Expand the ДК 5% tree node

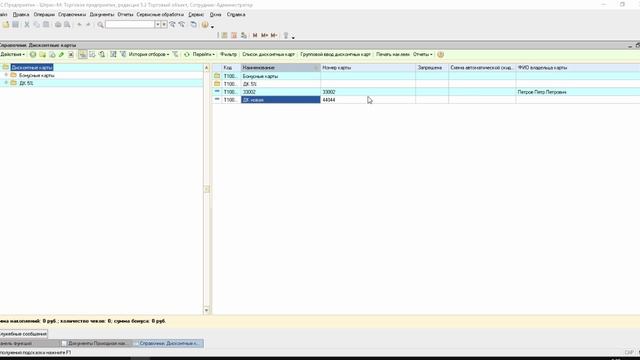pyautogui.click(x=6, y=83)
